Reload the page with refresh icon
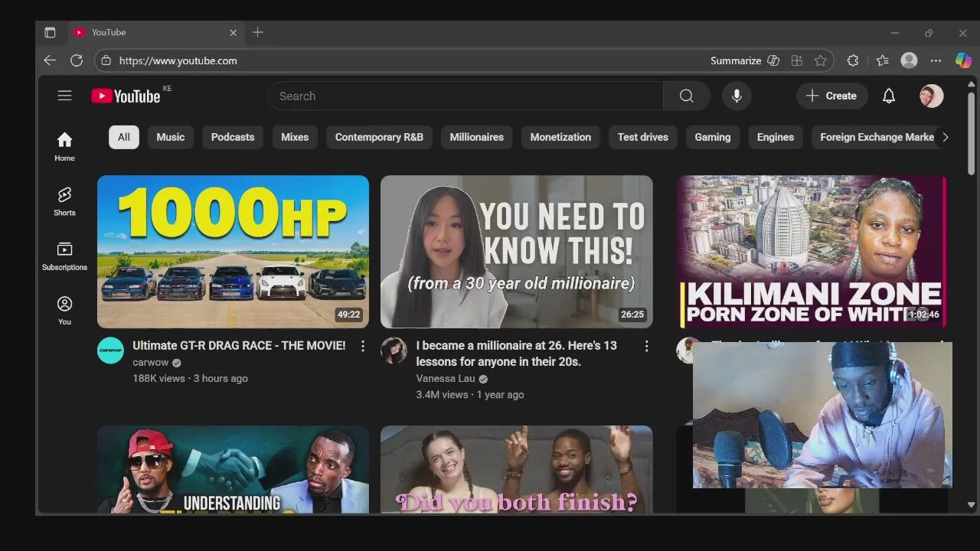This screenshot has height=551, width=980. point(77,60)
